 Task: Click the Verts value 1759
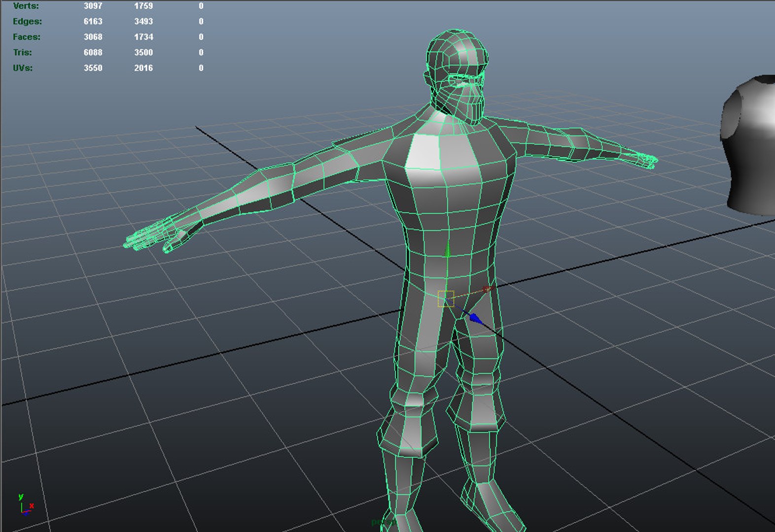coord(143,6)
